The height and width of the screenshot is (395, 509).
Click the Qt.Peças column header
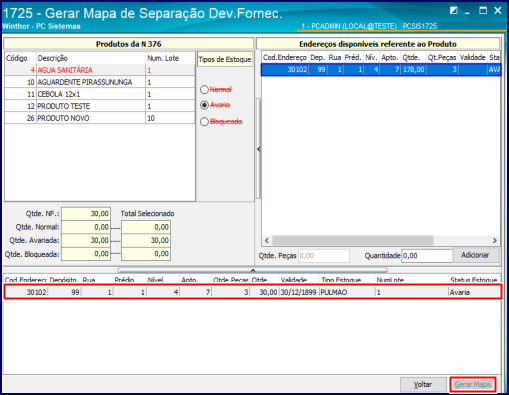point(442,57)
